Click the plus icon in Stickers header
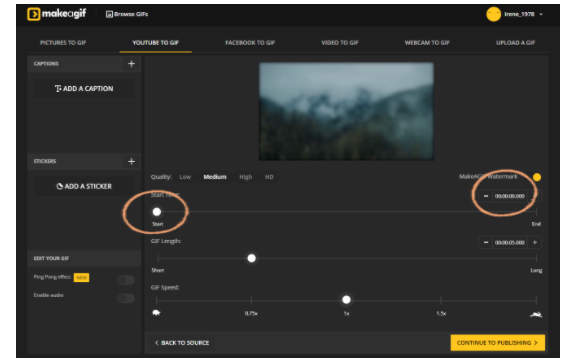Viewport: 576px width, 360px height. pos(131,162)
